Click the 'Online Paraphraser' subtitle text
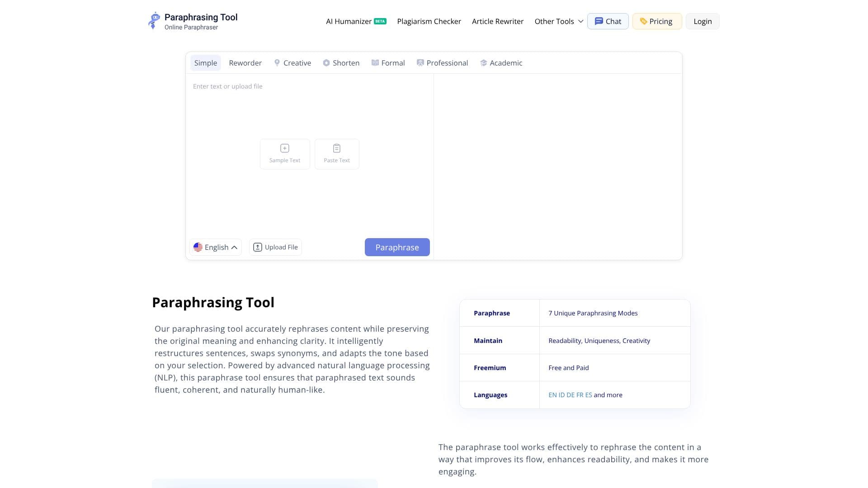 [191, 28]
